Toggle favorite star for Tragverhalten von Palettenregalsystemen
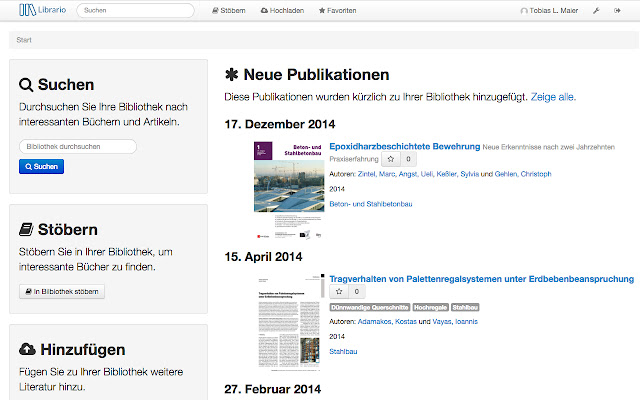 (x=339, y=291)
